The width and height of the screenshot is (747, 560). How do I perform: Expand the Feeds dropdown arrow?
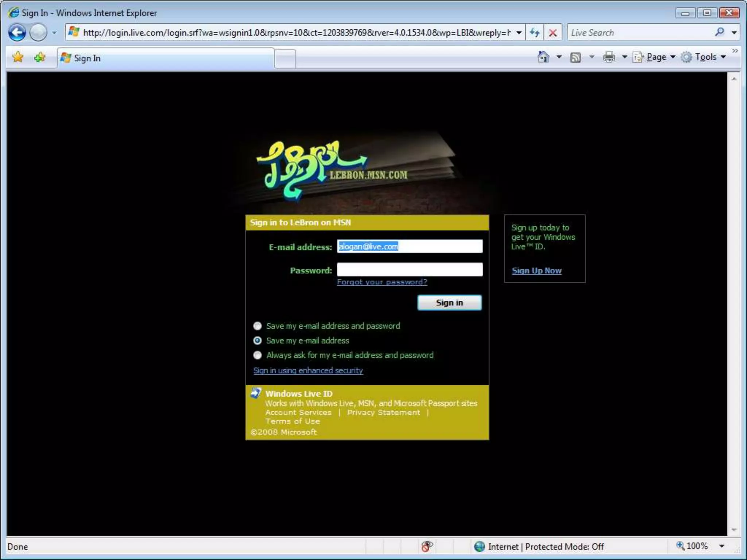pos(592,57)
